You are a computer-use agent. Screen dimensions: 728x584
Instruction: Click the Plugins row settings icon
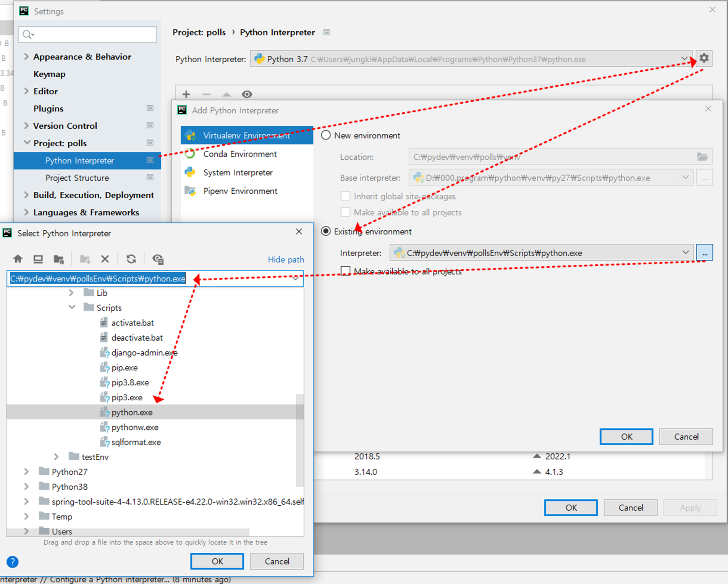point(150,108)
